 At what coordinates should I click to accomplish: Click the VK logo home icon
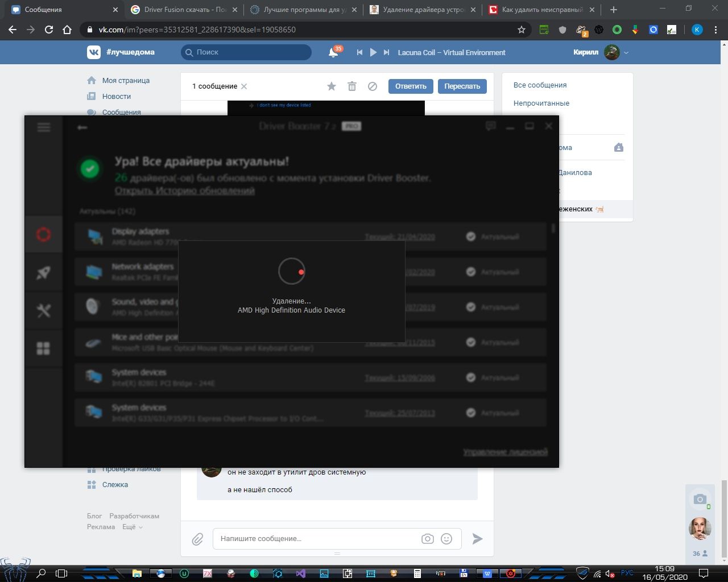tap(93, 52)
